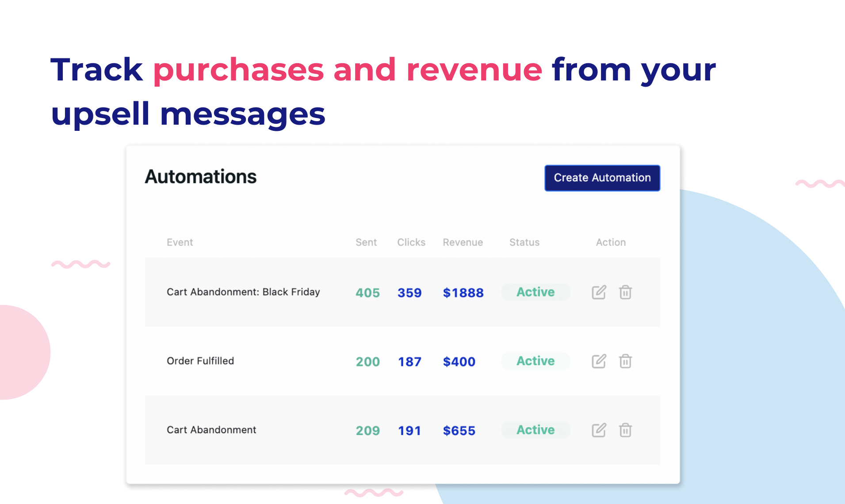Click the Event column header
845x504 pixels.
coord(180,242)
